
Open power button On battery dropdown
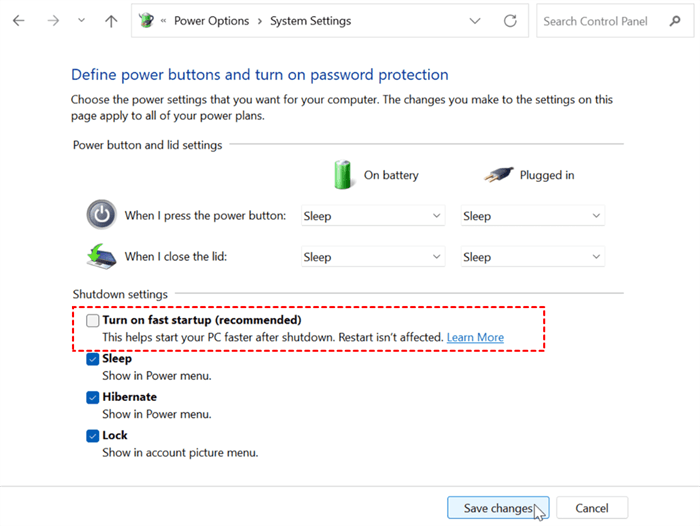tap(372, 216)
